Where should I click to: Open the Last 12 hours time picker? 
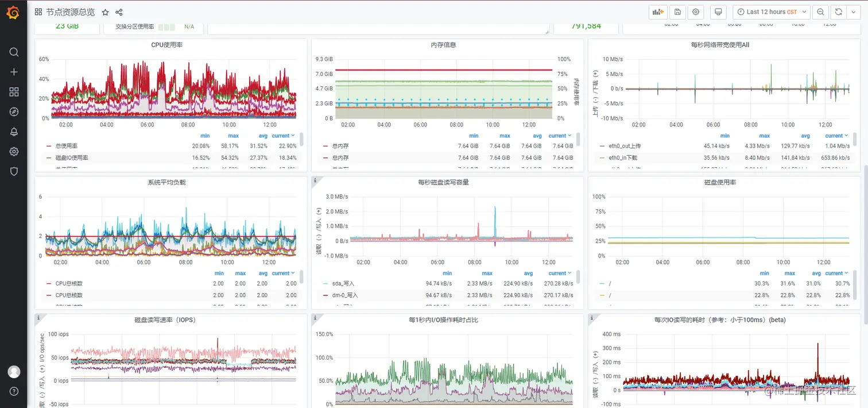tap(771, 12)
